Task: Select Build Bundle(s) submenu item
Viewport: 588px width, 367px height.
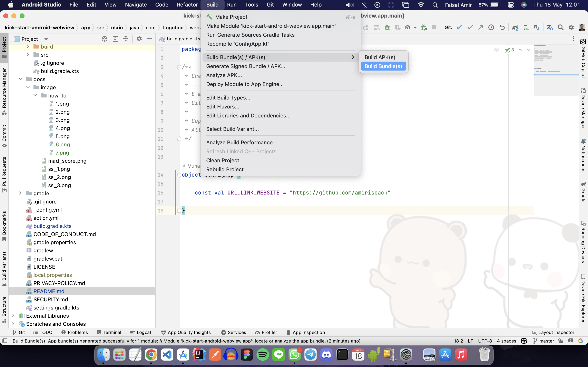Action: [x=383, y=66]
